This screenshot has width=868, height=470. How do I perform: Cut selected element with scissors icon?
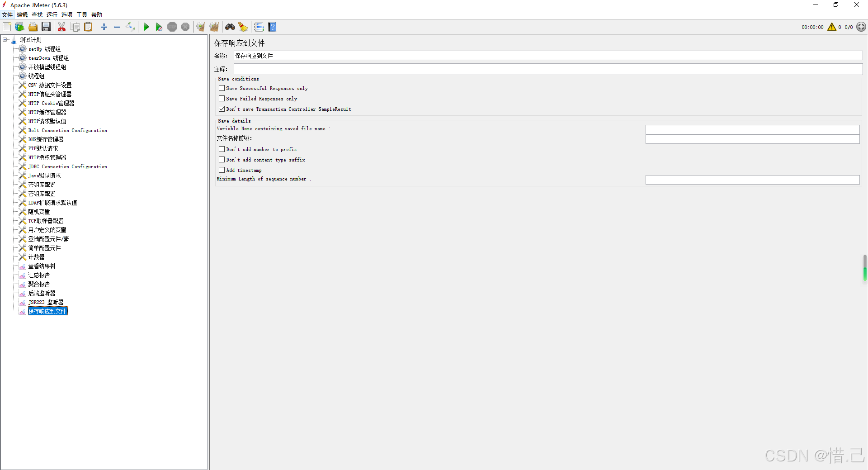(x=62, y=27)
